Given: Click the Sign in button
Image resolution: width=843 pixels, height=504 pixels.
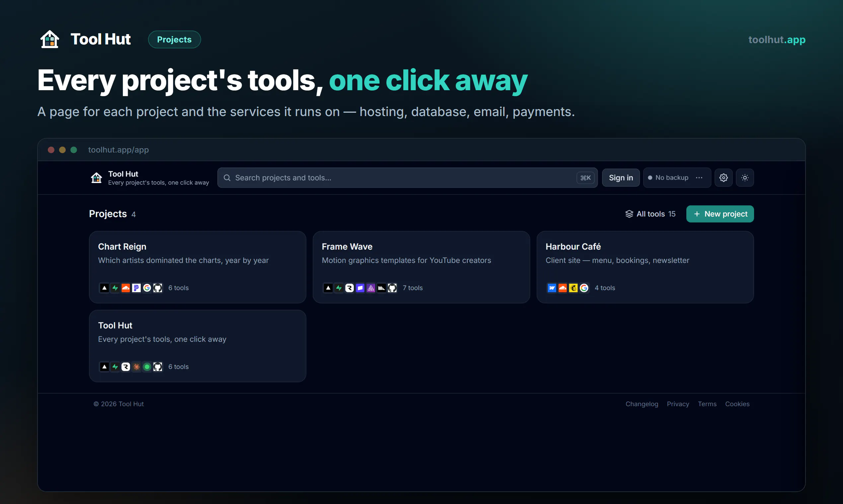Looking at the screenshot, I should tap(621, 178).
